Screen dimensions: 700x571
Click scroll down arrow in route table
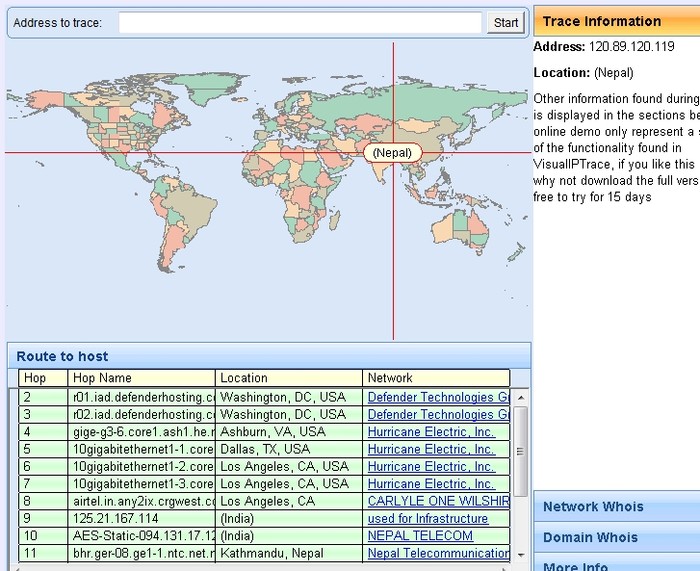(520, 554)
